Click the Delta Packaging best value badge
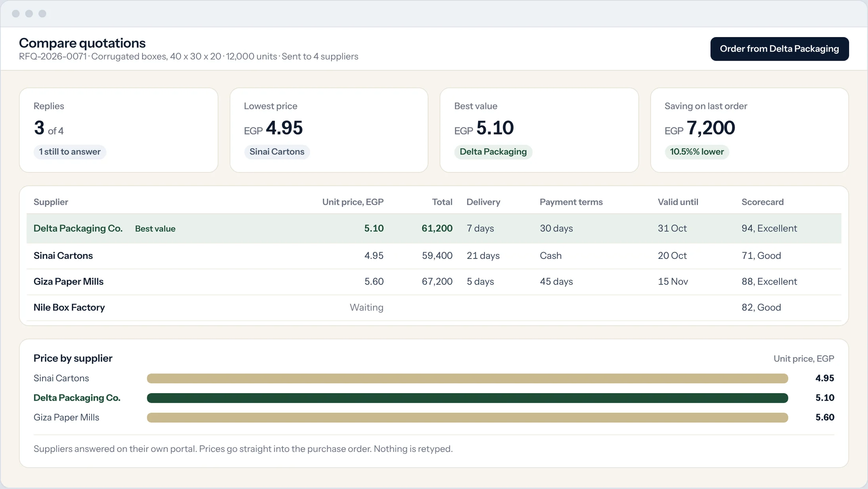Viewport: 868px width, 489px height. pos(493,152)
